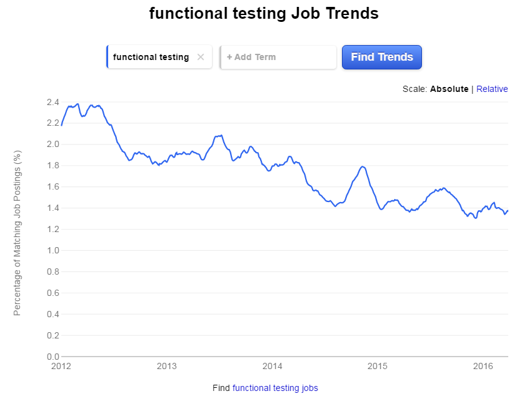The height and width of the screenshot is (401, 532).
Task: Click the 0.0 y-axis tick label
Action: coord(53,357)
